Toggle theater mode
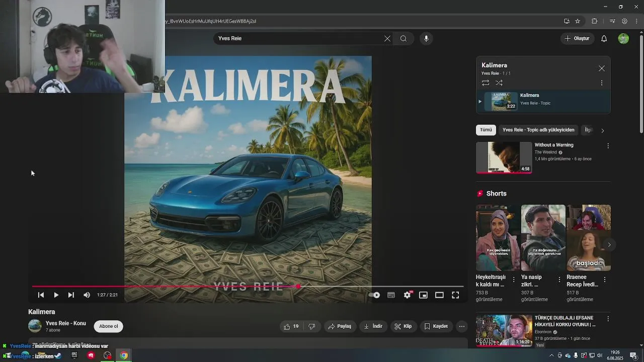The width and height of the screenshot is (644, 362). (439, 295)
